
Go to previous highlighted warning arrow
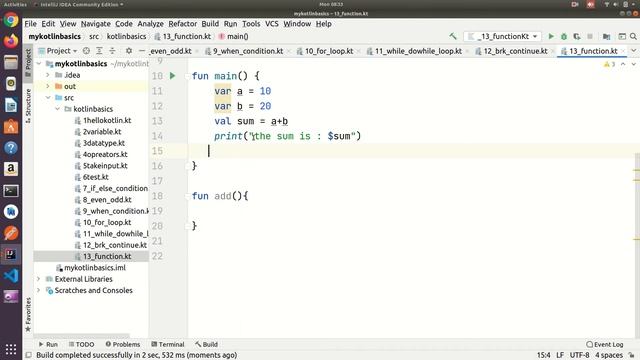pyautogui.click(x=623, y=64)
